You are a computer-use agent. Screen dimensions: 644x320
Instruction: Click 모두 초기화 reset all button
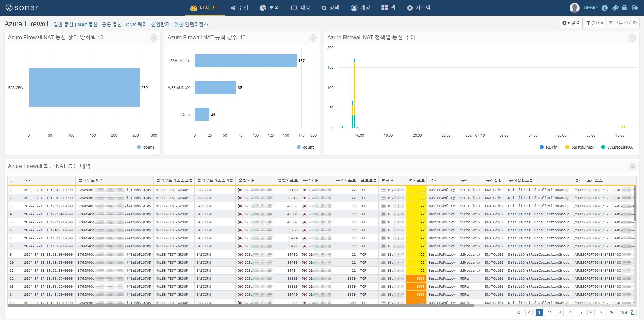(x=623, y=23)
